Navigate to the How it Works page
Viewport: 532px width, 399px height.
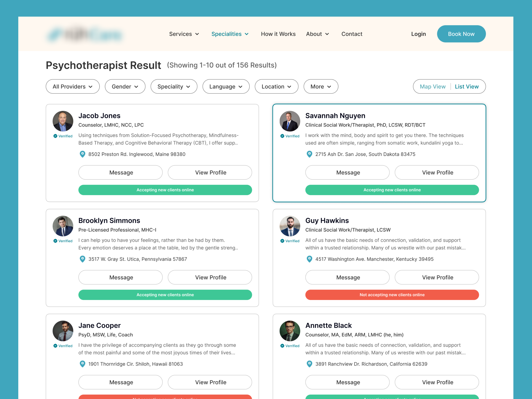click(x=278, y=34)
